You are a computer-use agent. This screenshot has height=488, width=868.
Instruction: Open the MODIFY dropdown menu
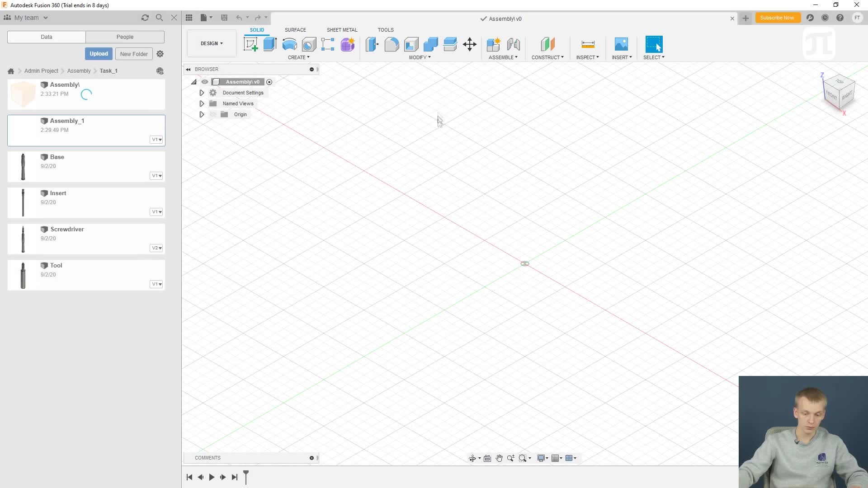click(x=420, y=57)
